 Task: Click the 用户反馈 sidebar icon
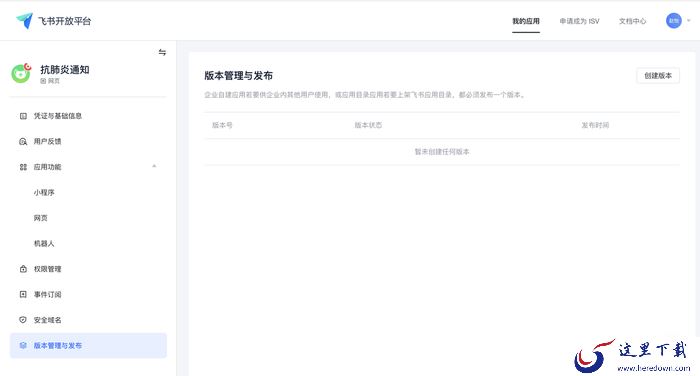click(23, 142)
